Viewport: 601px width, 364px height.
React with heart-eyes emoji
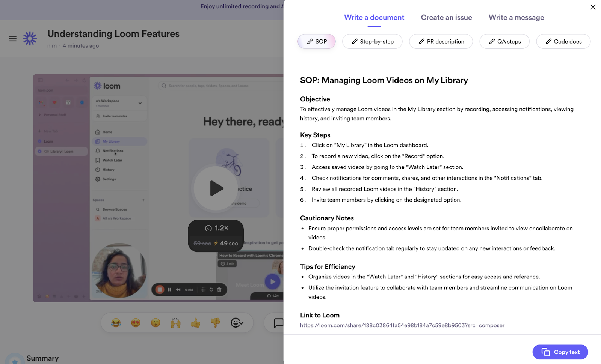coord(136,323)
